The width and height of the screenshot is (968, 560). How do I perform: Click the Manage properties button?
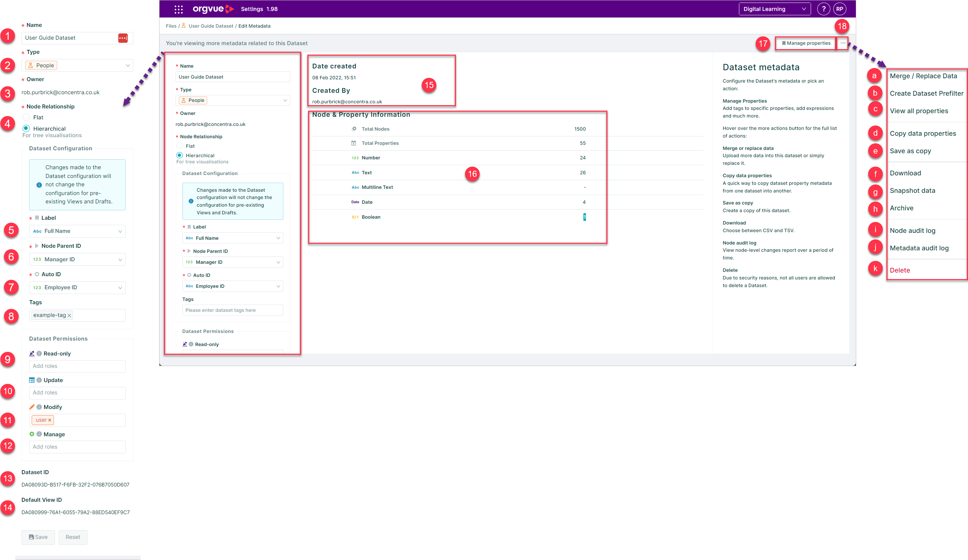click(806, 43)
